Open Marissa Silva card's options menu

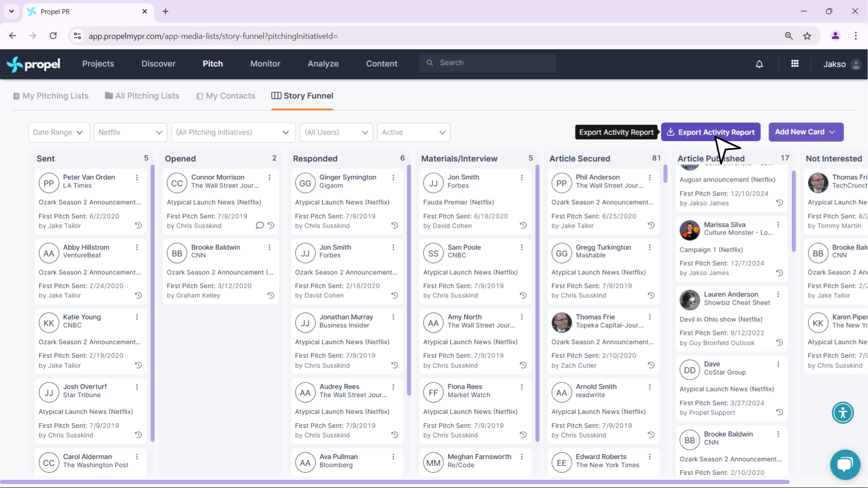tap(778, 225)
